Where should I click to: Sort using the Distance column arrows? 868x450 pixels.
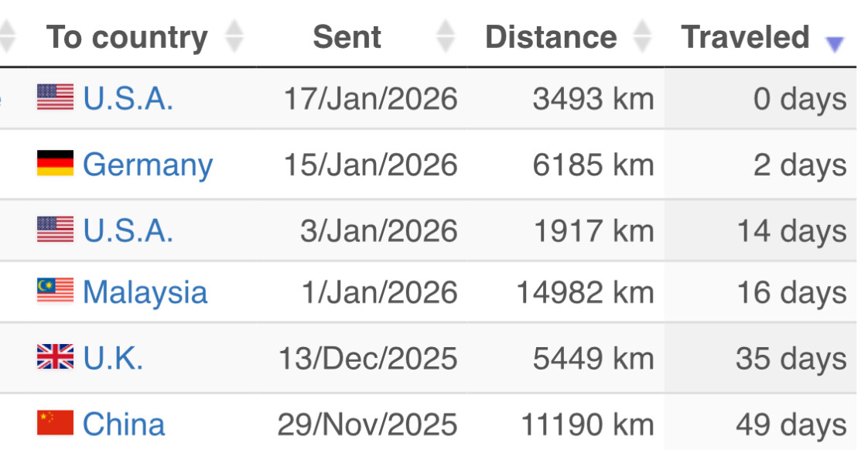tap(642, 37)
